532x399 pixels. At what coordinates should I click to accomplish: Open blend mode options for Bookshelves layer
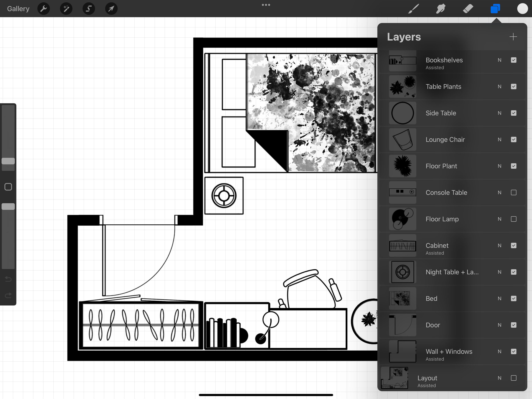499,60
